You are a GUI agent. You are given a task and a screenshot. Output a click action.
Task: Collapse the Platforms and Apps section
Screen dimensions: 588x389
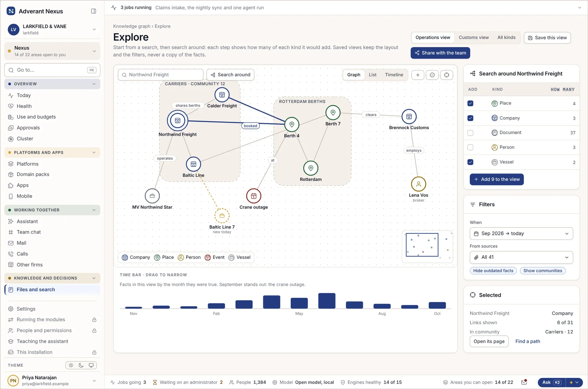tap(52, 152)
